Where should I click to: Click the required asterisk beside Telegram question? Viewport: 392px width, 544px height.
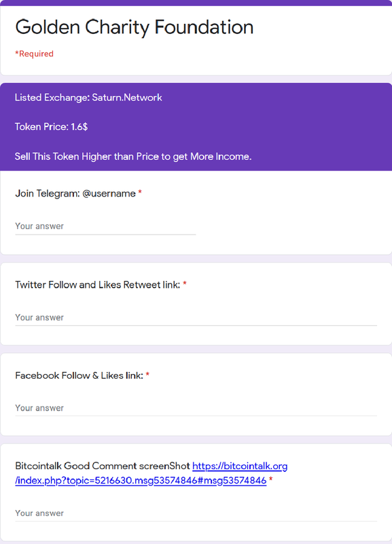(140, 192)
